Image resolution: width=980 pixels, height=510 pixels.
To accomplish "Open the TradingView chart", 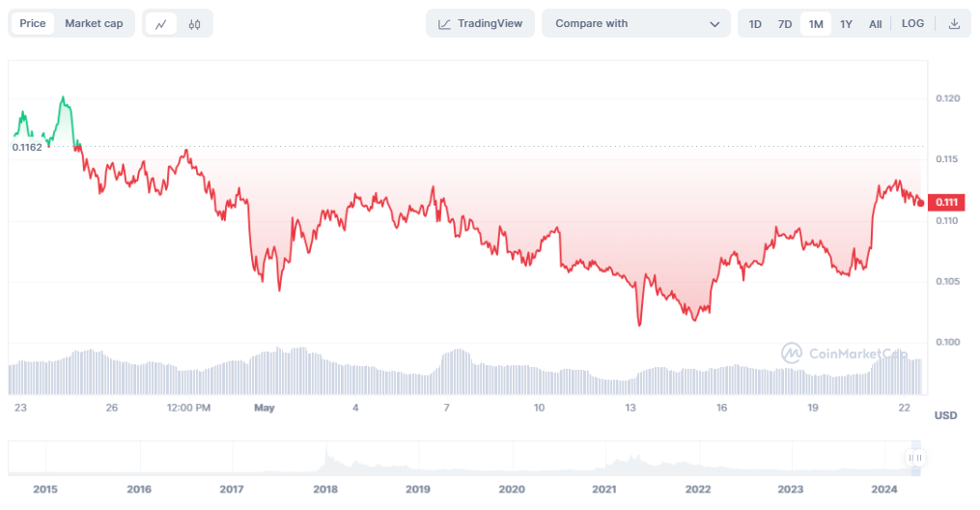I will tap(480, 24).
